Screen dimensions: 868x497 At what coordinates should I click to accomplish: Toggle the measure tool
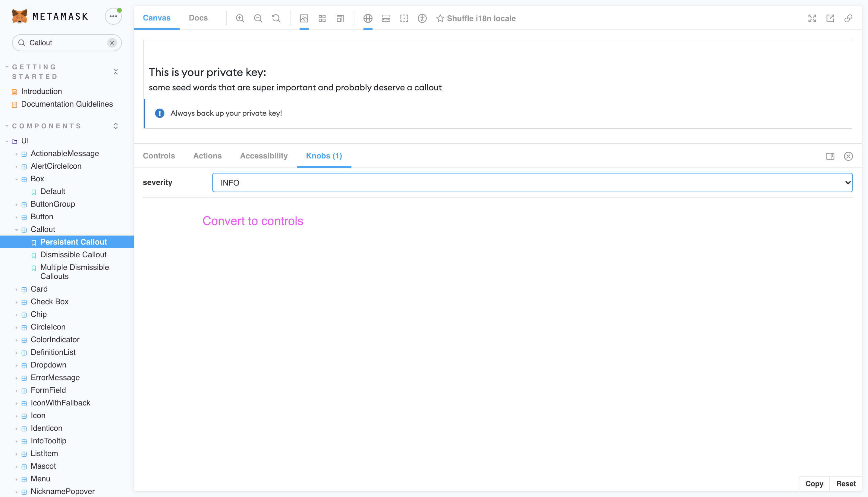[386, 19]
